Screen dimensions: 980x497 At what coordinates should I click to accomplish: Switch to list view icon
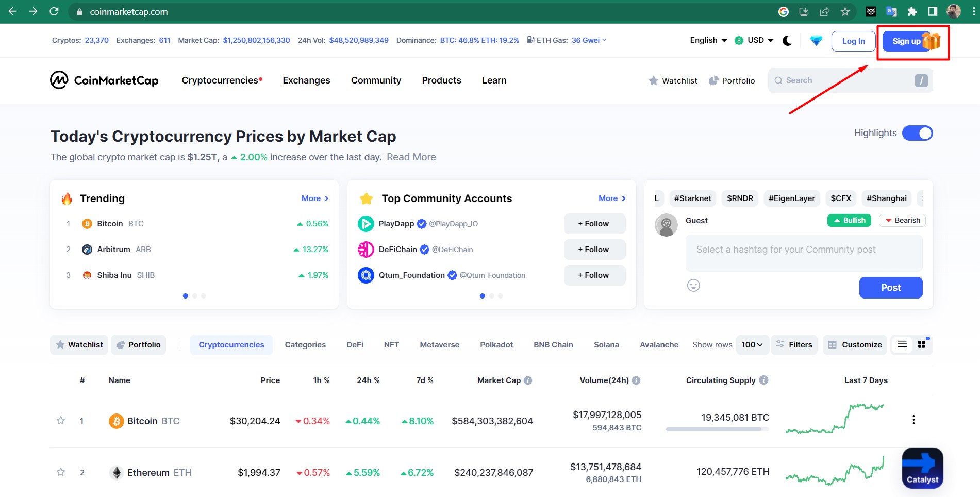(902, 344)
